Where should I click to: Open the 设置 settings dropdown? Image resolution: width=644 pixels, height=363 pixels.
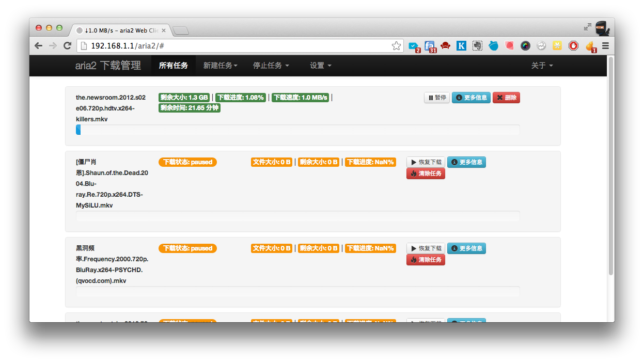(x=320, y=66)
